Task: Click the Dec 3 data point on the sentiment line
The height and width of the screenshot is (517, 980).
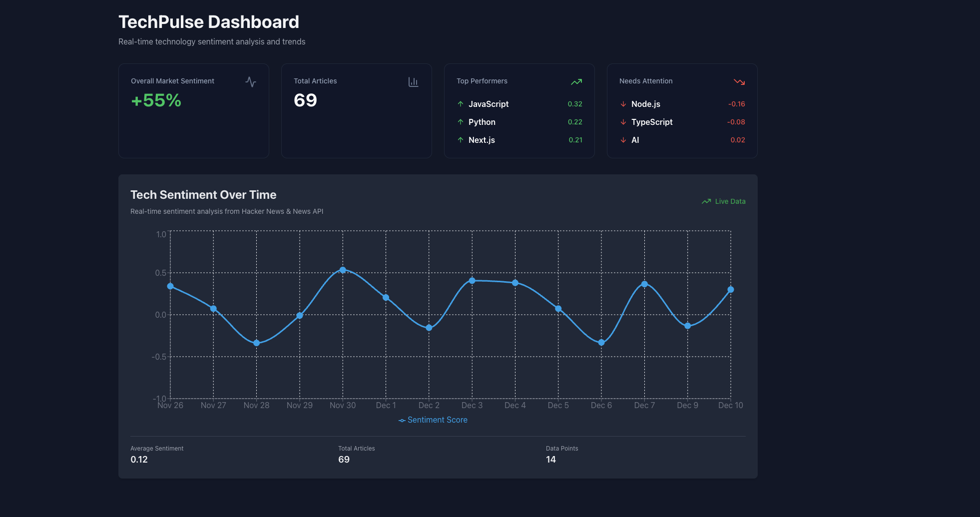Action: (472, 281)
